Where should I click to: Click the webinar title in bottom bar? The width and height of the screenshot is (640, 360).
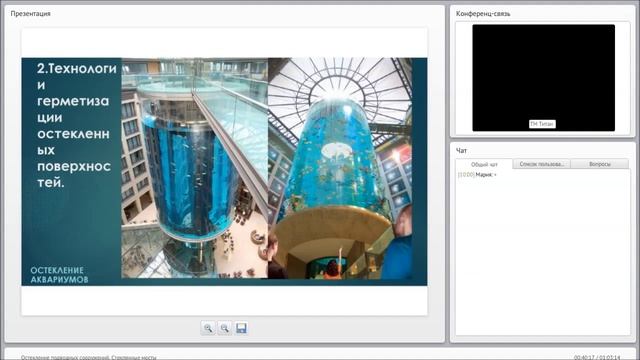tap(89, 357)
